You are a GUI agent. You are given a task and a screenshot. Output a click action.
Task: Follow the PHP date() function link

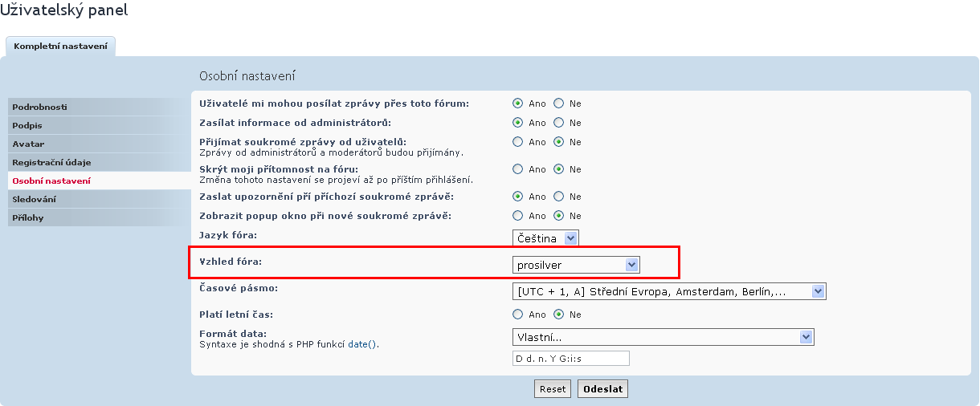pos(361,344)
